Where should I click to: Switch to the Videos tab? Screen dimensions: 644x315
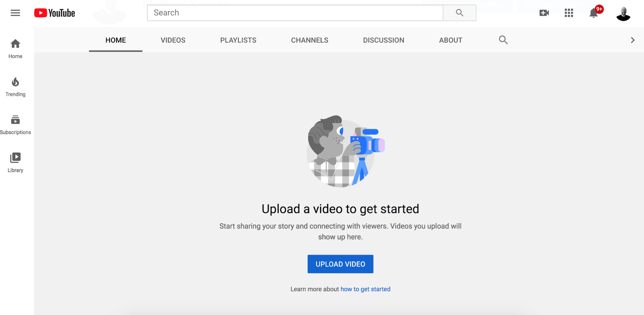(173, 40)
